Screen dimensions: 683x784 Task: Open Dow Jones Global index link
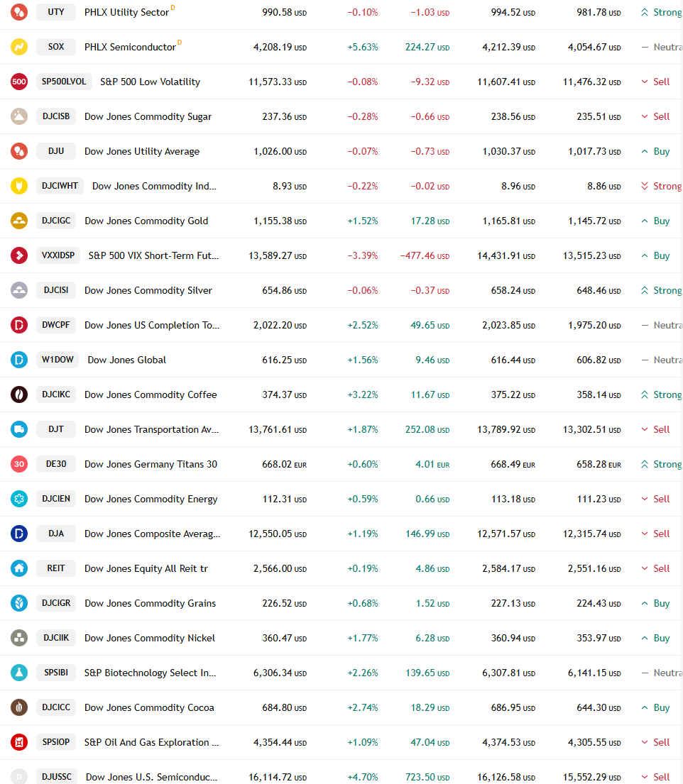[x=126, y=360]
